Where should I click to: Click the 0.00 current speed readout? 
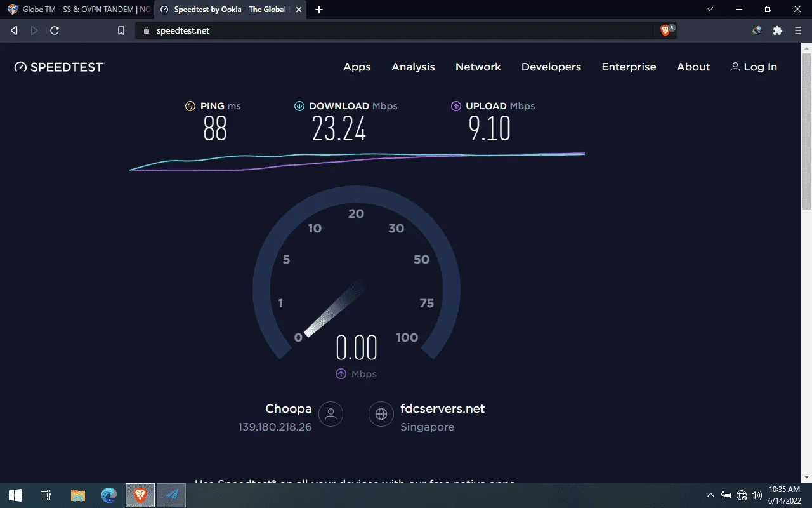point(357,348)
